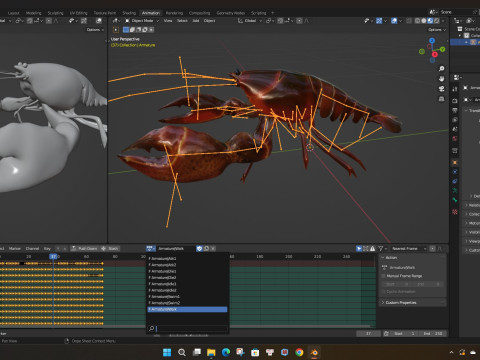This screenshot has width=480, height=360.
Task: Select ArmatureAtk1 in the action list
Action: click(187, 258)
